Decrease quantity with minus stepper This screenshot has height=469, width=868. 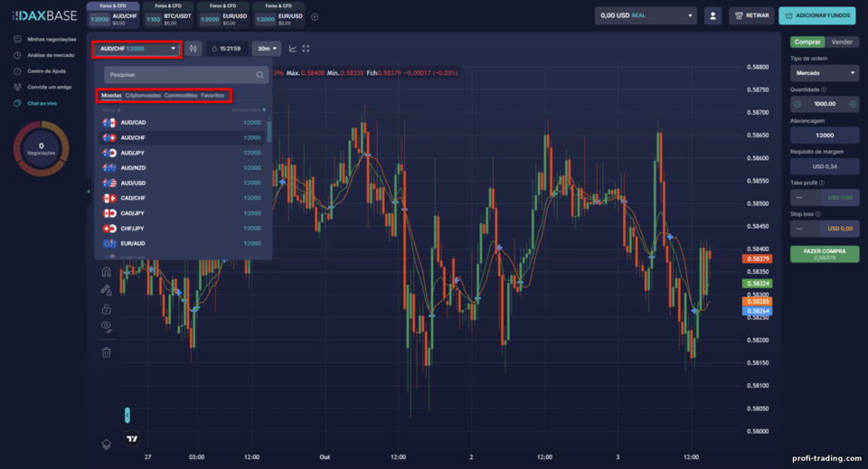point(797,104)
